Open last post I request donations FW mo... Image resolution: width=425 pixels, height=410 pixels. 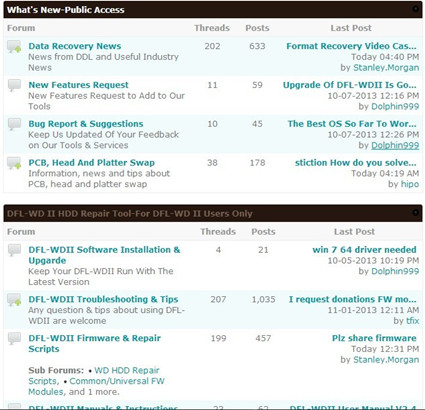[353, 299]
